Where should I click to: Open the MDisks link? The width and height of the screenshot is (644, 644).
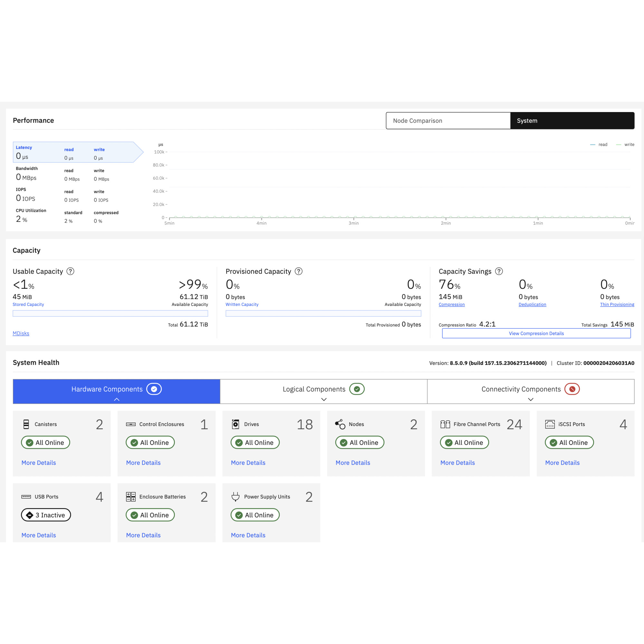(21, 333)
